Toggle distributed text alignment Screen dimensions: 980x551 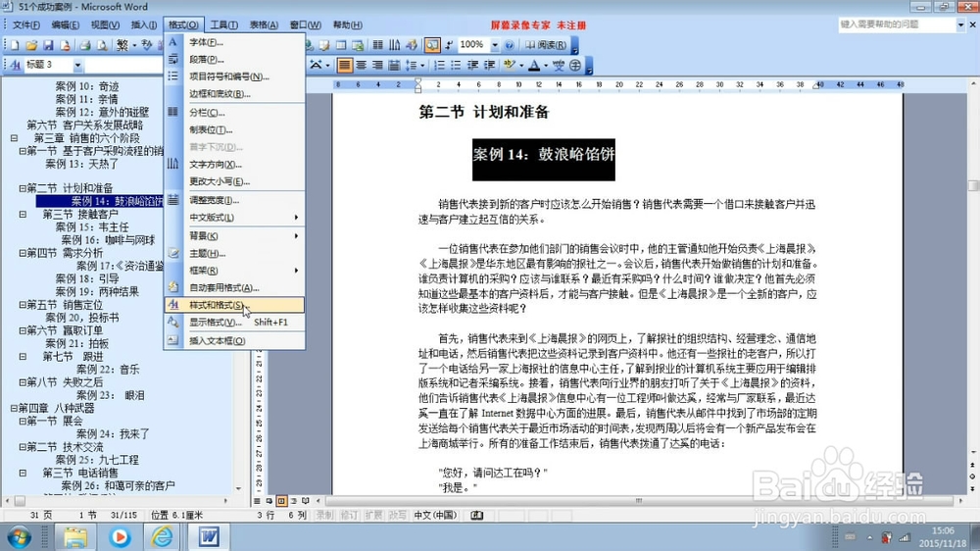tap(394, 65)
